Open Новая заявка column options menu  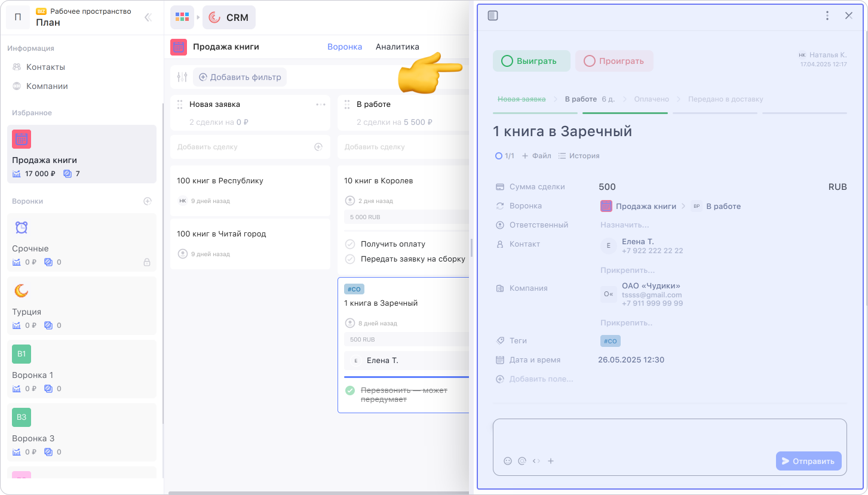pos(321,104)
